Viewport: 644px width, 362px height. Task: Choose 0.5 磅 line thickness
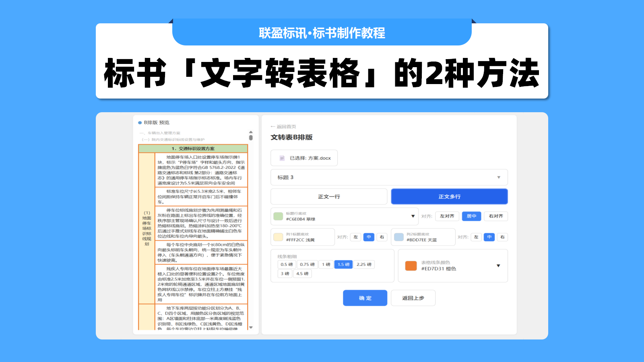[x=287, y=264]
